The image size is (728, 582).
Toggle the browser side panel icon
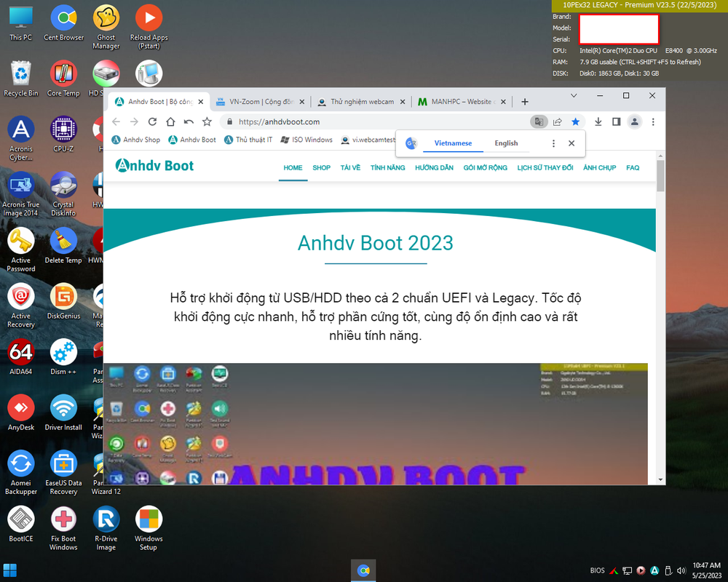(616, 121)
